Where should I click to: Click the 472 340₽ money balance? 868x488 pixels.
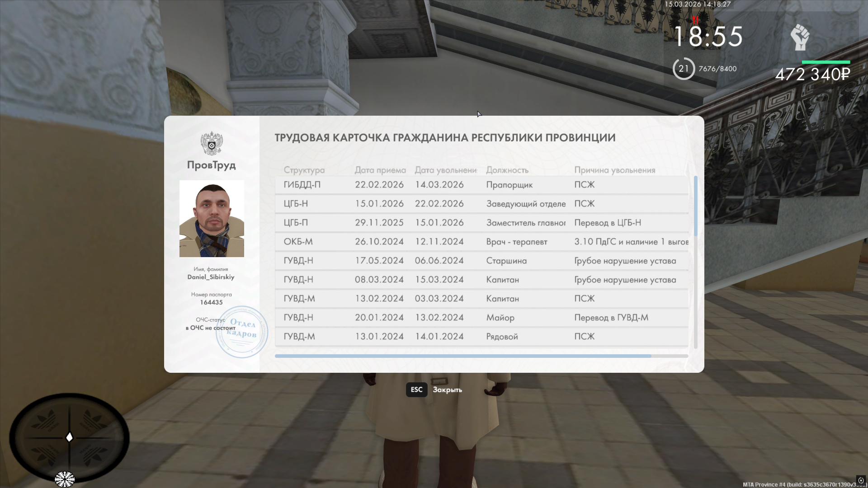(812, 75)
